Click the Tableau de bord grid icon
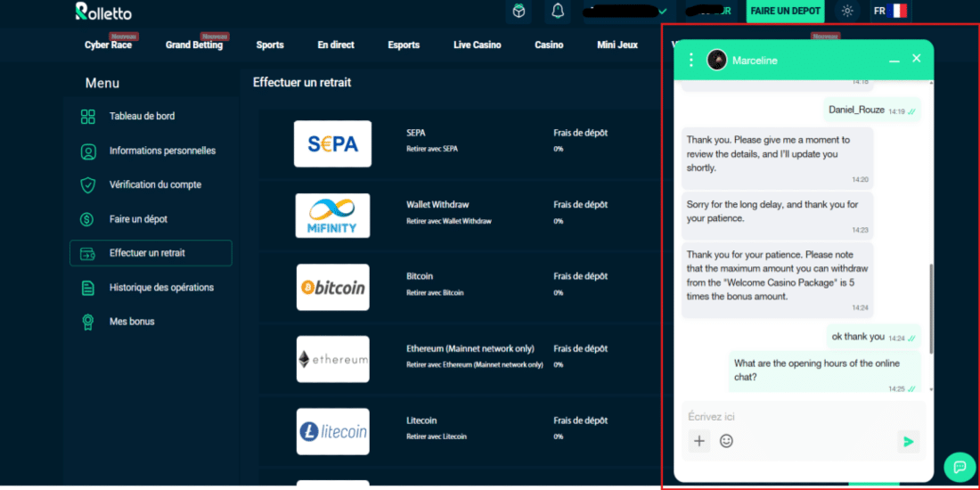 88,116
